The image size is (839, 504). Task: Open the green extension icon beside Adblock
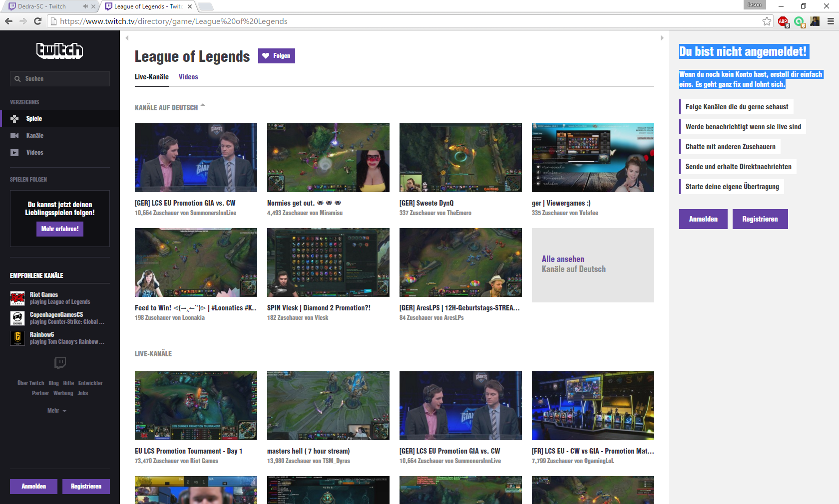(799, 21)
